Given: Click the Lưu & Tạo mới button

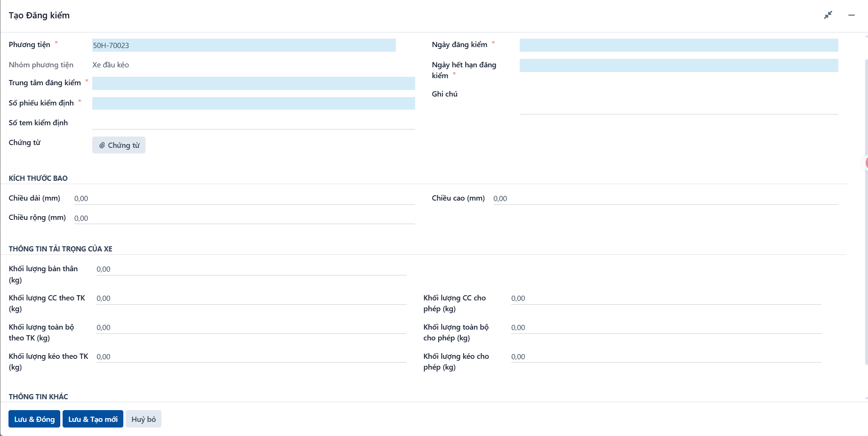Looking at the screenshot, I should (93, 419).
